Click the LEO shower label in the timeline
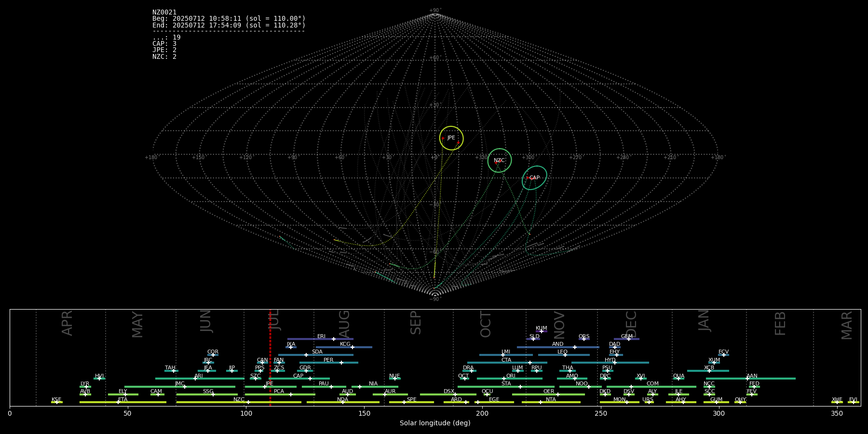Viewport: 868px width, 434px height. (x=563, y=352)
